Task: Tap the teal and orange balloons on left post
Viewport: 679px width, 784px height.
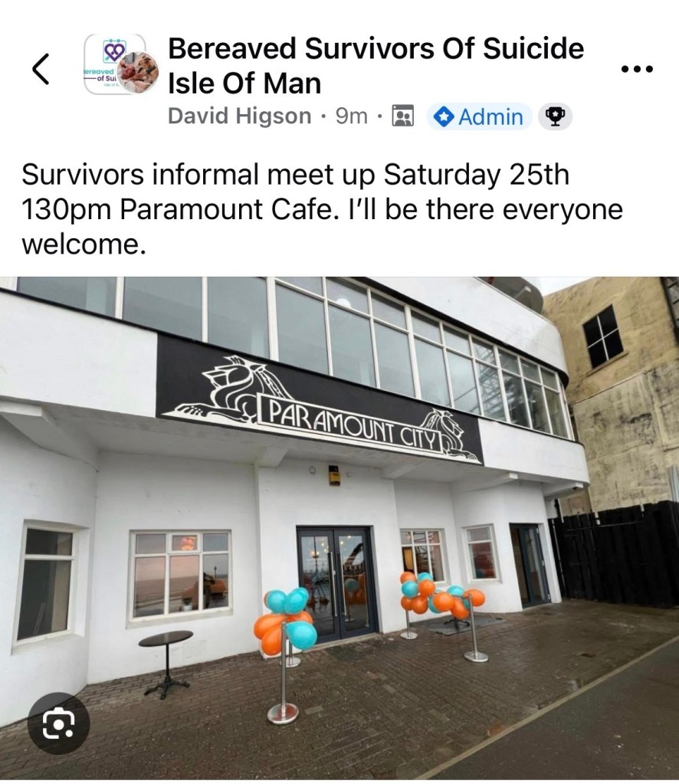Action: (x=286, y=620)
